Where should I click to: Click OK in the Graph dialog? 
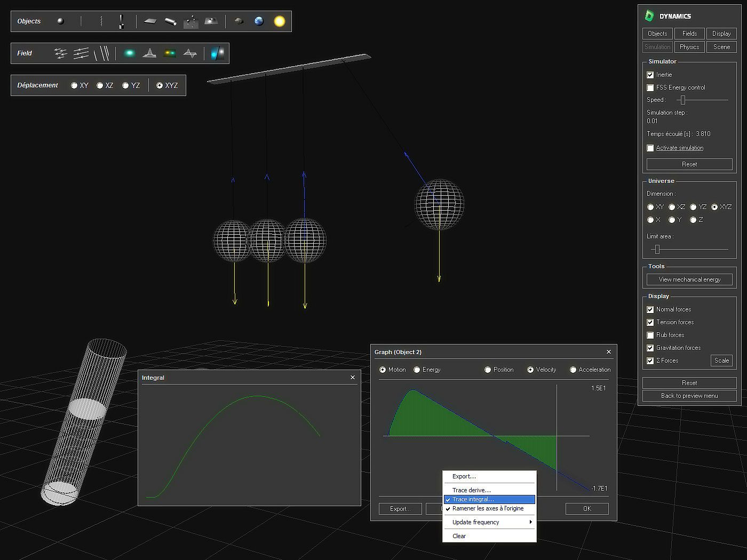[586, 509]
